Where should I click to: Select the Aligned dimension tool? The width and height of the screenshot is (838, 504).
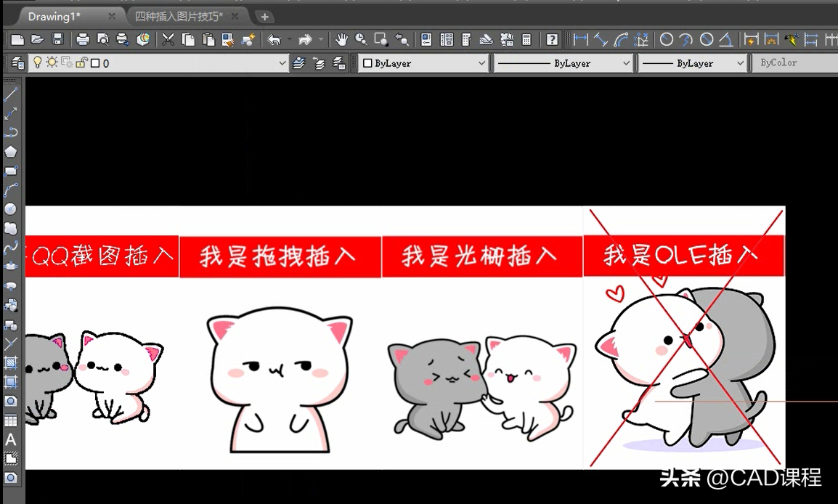pyautogui.click(x=601, y=39)
